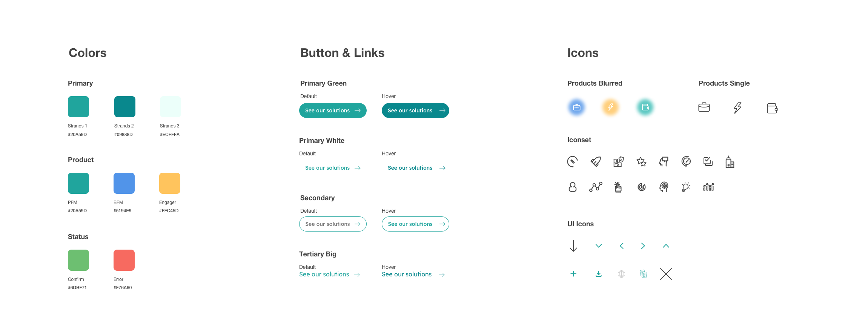Viewport: 868px width, 319px height.
Task: Click the Primary Green default See our solutions button
Action: point(333,110)
